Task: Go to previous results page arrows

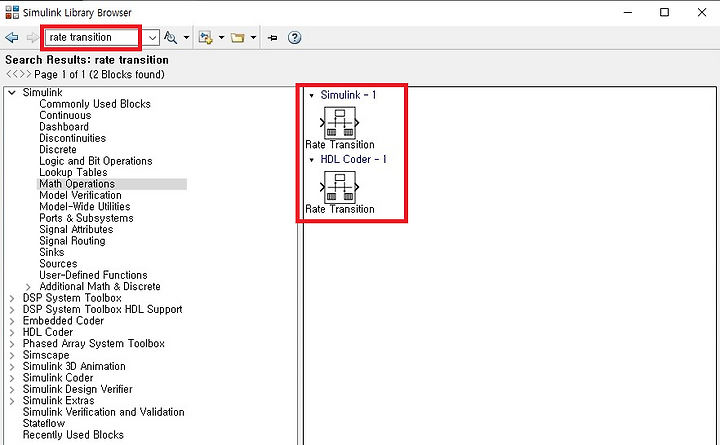Action: (11, 74)
